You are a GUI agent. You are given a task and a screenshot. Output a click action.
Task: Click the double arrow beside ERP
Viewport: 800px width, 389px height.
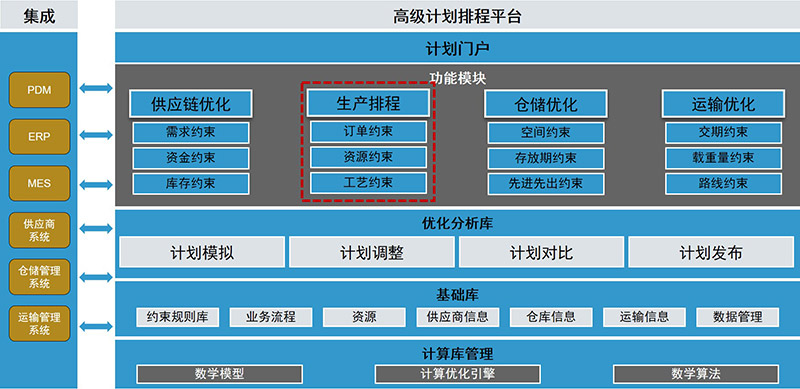click(x=96, y=135)
